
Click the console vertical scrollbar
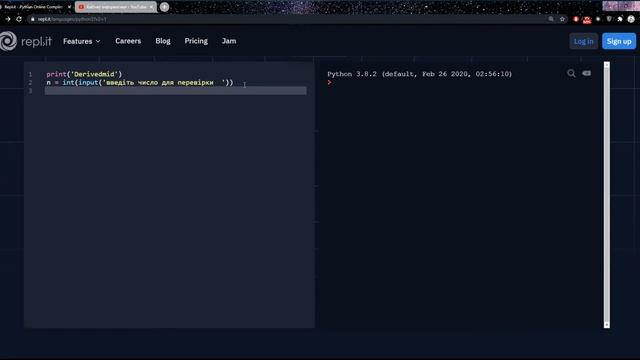[x=607, y=195]
